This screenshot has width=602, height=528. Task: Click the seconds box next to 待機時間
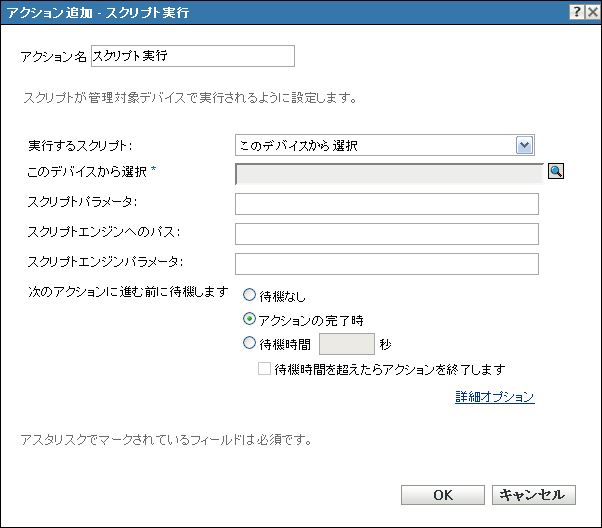347,344
